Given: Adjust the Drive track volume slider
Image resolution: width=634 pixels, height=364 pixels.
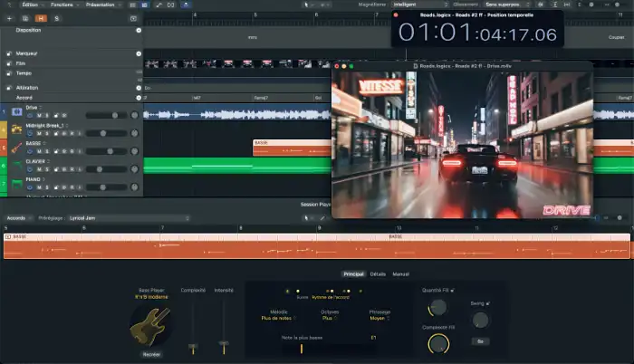Looking at the screenshot, I should pos(107,115).
